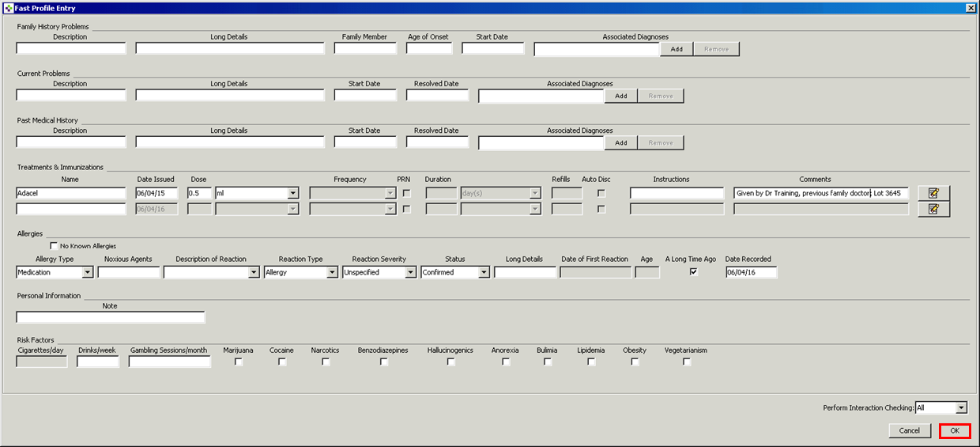The width and height of the screenshot is (980, 447).
Task: Open Reaction Type Allergy dropdown
Action: [332, 272]
